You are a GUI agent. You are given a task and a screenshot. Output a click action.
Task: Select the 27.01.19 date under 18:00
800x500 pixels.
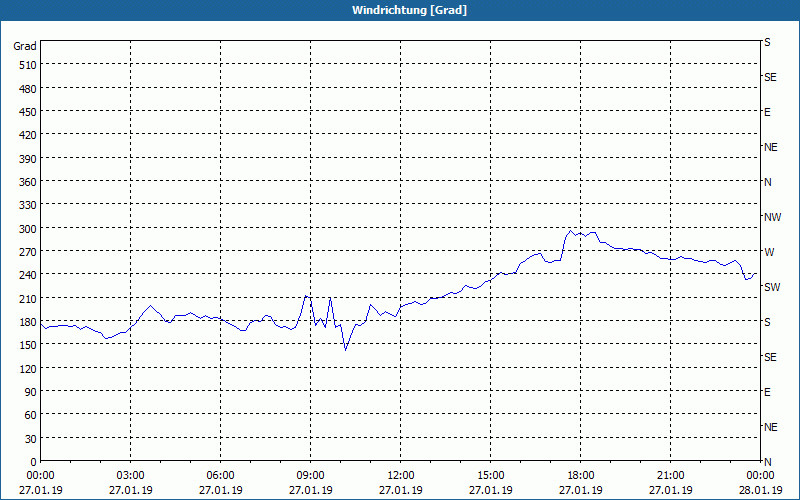coord(581,490)
